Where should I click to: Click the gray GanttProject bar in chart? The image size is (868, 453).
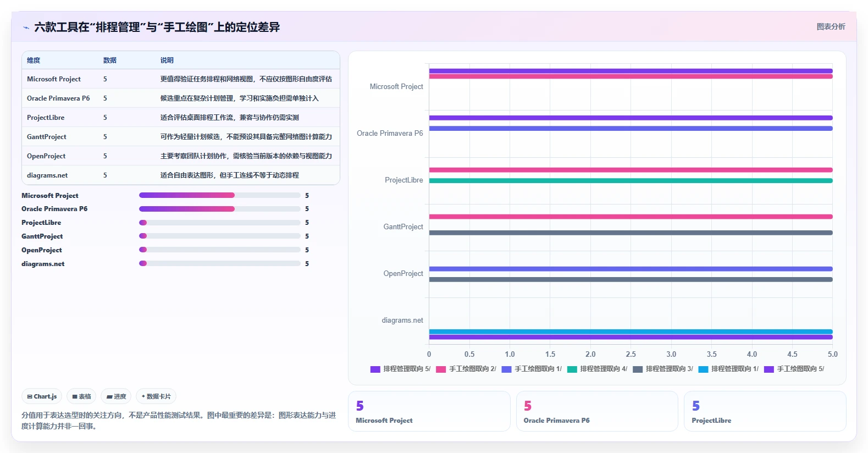tap(631, 233)
